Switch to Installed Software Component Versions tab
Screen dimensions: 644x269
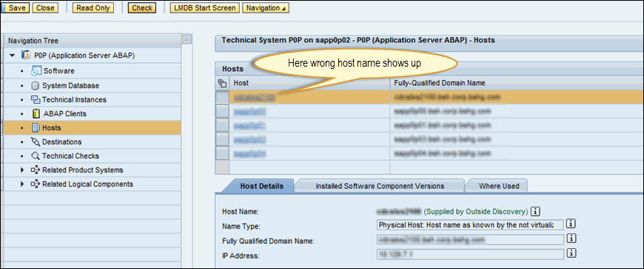click(380, 186)
